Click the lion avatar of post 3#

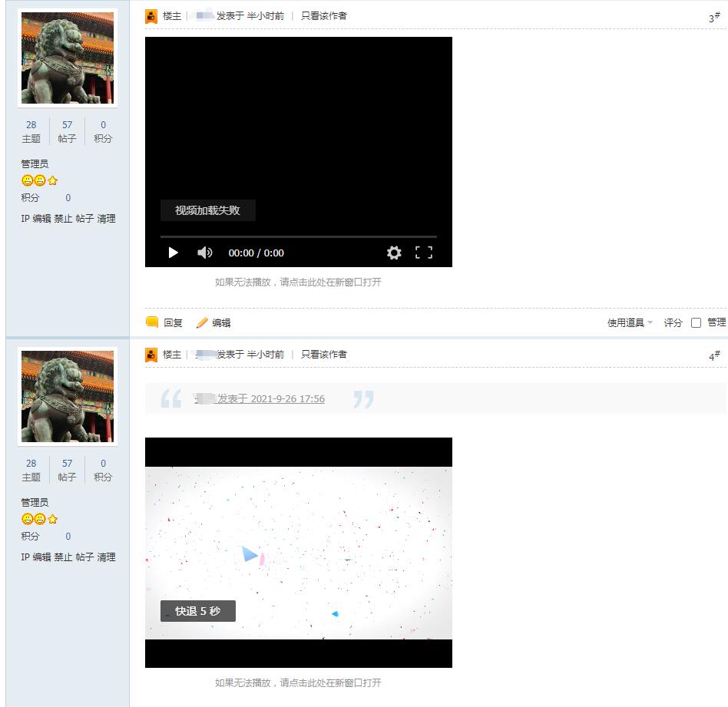[x=68, y=58]
